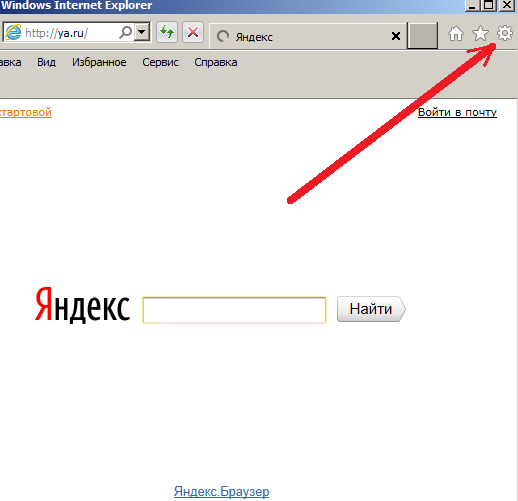Click the Internet Explorer logo in address bar
This screenshot has height=501, width=518.
point(13,32)
